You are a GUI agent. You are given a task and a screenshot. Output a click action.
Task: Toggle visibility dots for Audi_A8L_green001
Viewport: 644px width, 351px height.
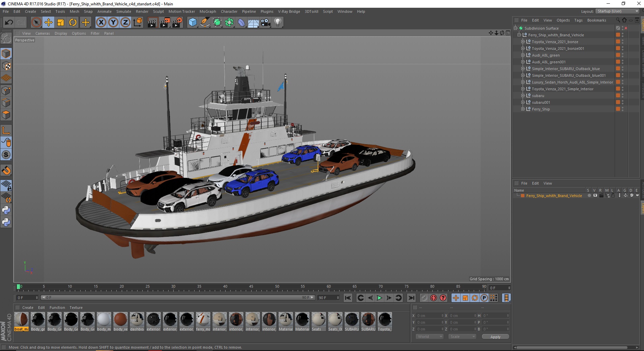click(622, 62)
